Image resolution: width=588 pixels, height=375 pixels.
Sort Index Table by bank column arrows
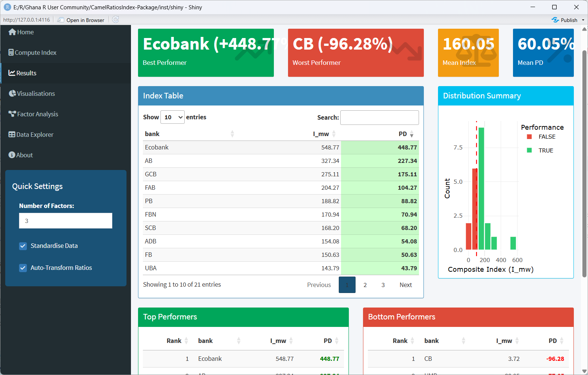[232, 134]
